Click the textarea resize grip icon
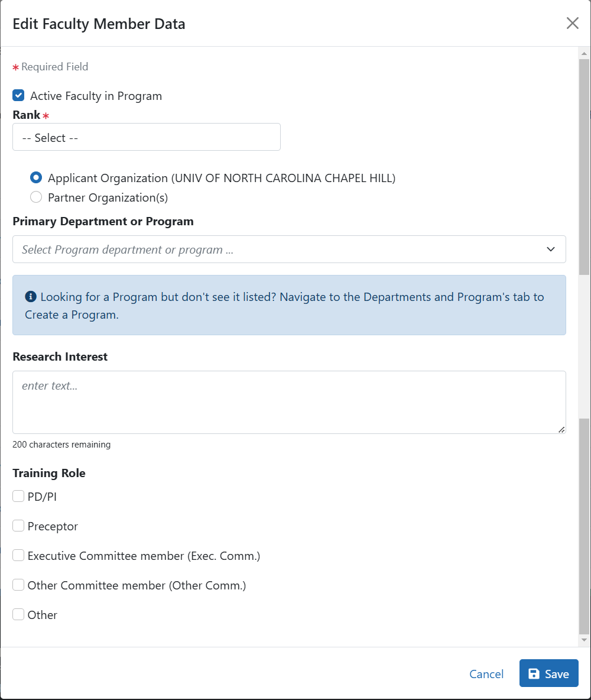The image size is (591, 700). [x=561, y=429]
